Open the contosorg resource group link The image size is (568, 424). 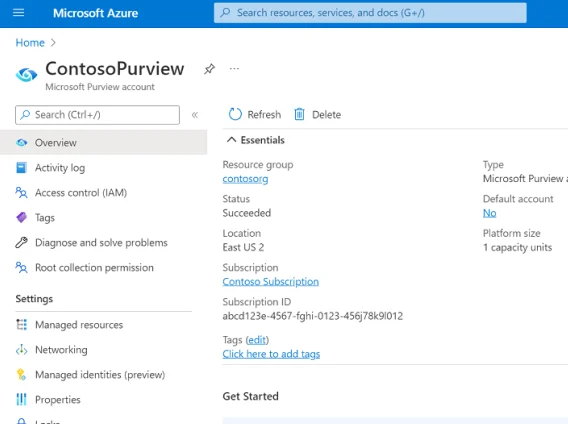245,179
